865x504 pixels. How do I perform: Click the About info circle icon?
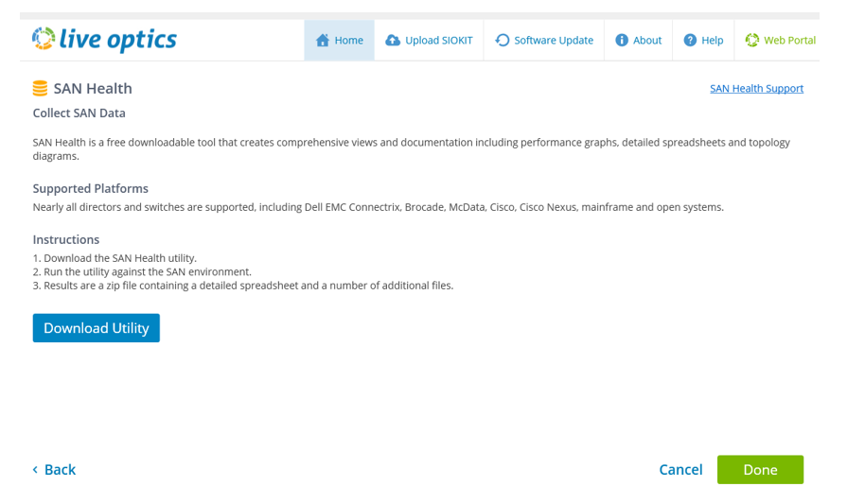pos(622,41)
